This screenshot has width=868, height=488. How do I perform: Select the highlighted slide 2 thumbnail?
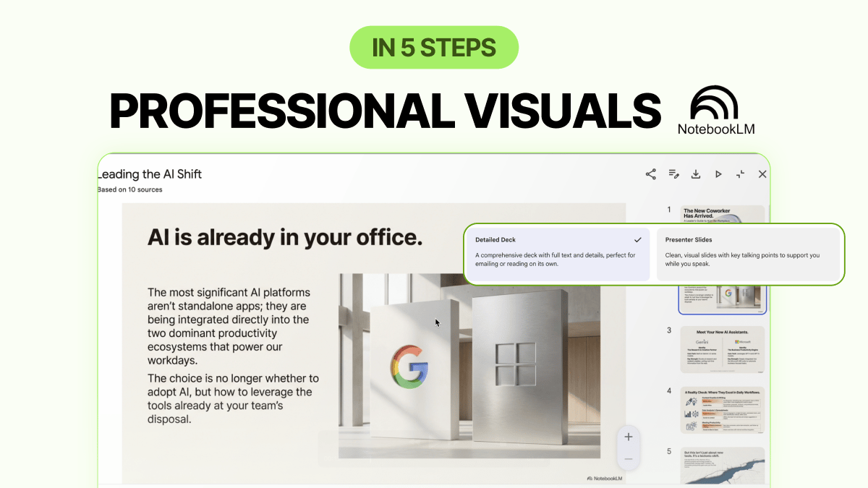[723, 299]
